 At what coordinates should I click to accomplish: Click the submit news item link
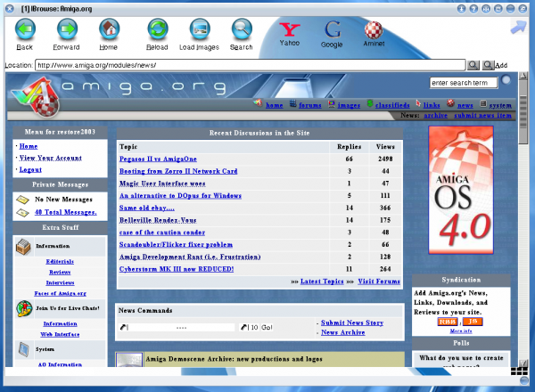tap(482, 115)
